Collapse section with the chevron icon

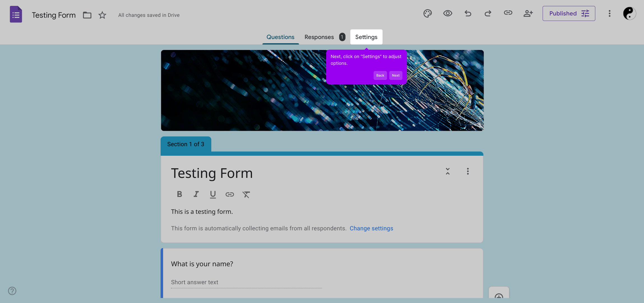[x=448, y=171]
